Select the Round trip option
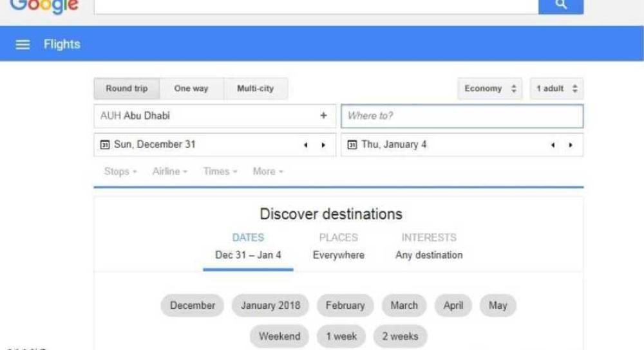Screen dimensions: 644x350 click(x=126, y=89)
